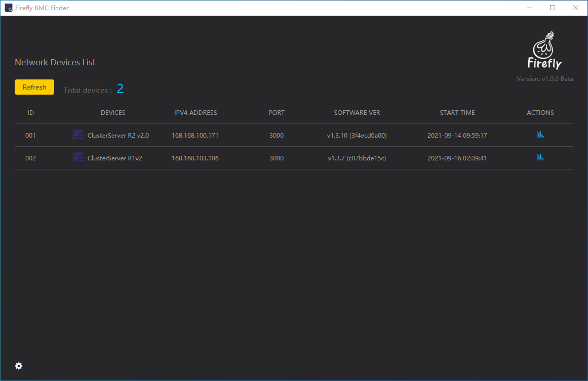Click the ACTIONS column header

click(x=540, y=112)
